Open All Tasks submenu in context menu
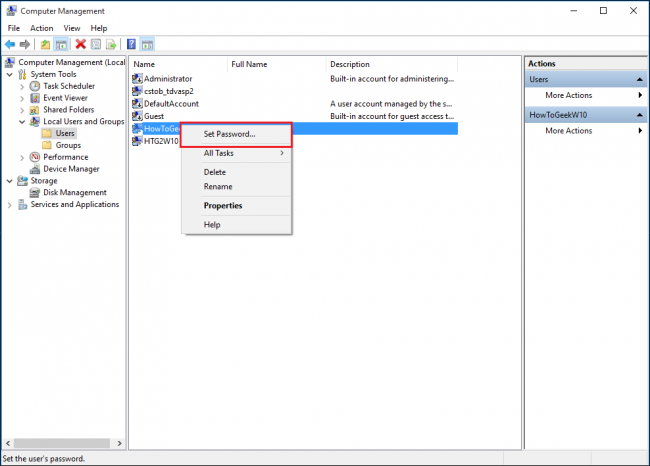650x466 pixels. (x=236, y=153)
